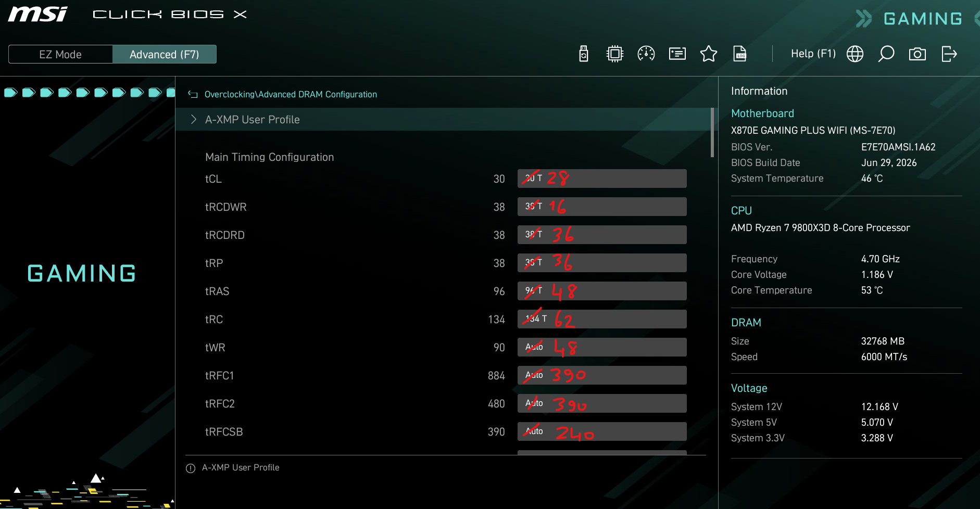Viewport: 980px width, 509px height.
Task: Click the current tRC value 134
Action: pyautogui.click(x=496, y=320)
